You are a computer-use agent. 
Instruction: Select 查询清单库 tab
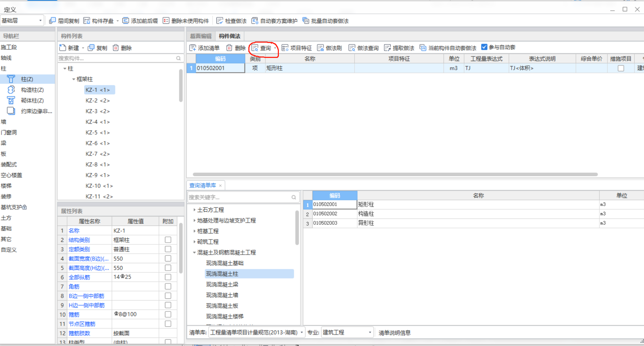point(203,185)
